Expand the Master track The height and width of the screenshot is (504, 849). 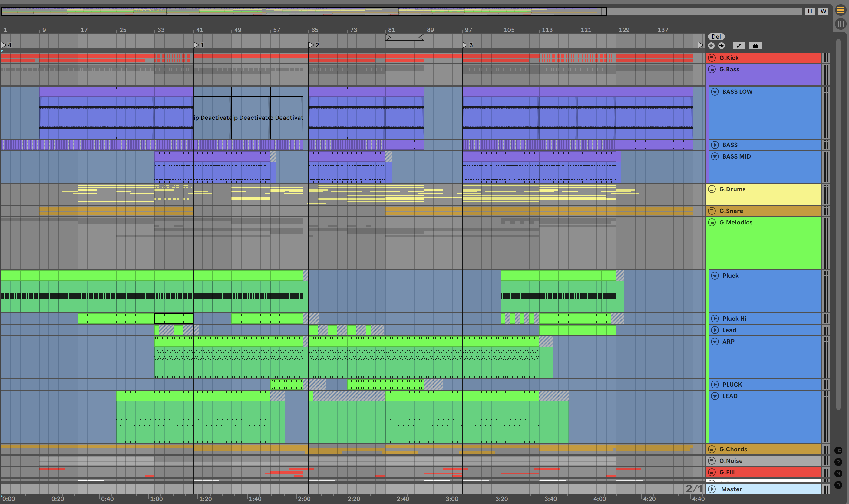pos(712,489)
